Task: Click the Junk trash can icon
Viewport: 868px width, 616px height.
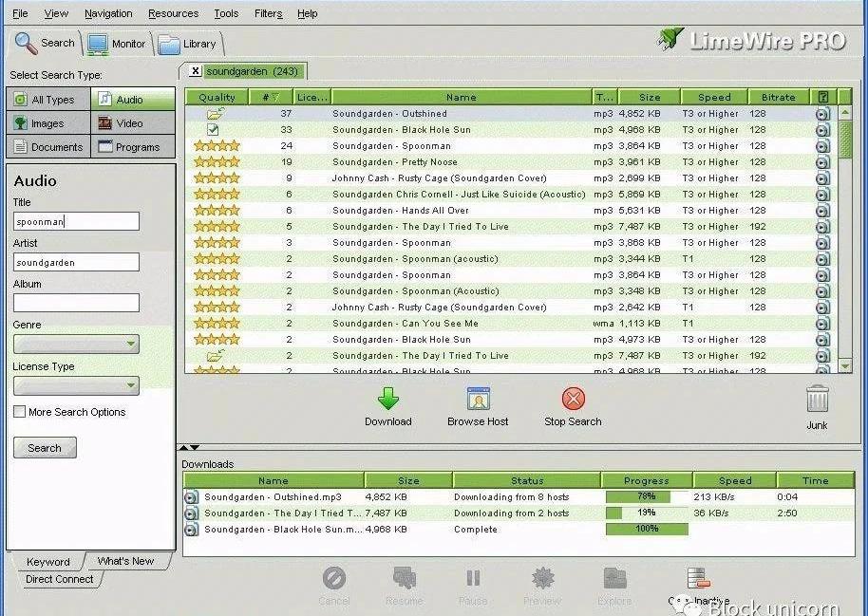Action: coord(817,400)
